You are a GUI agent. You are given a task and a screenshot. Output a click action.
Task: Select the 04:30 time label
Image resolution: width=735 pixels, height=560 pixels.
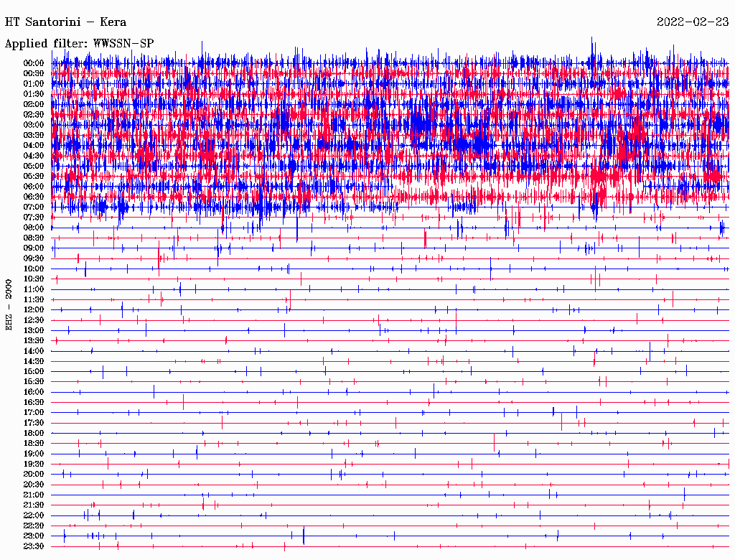coord(34,156)
